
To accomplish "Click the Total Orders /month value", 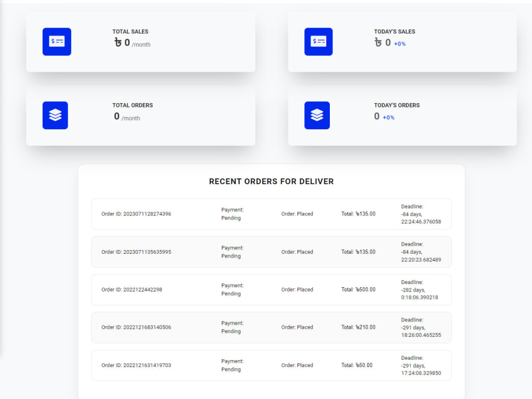I will (x=127, y=117).
